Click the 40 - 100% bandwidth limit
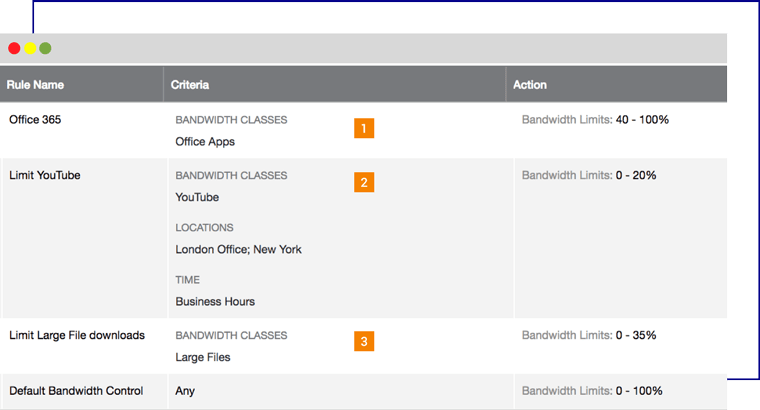The height and width of the screenshot is (410, 760). 642,120
